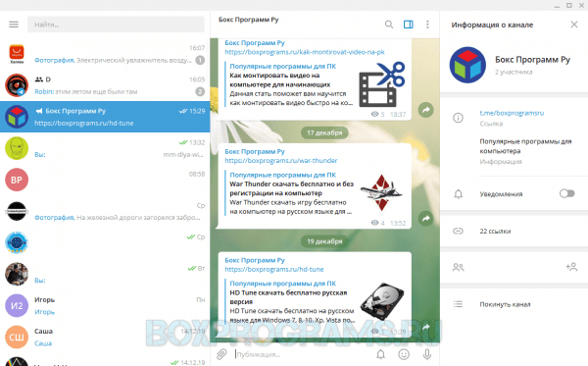Viewport: 588px width, 366px height.
Task: Click the list icon beside leave channel
Action: point(458,304)
